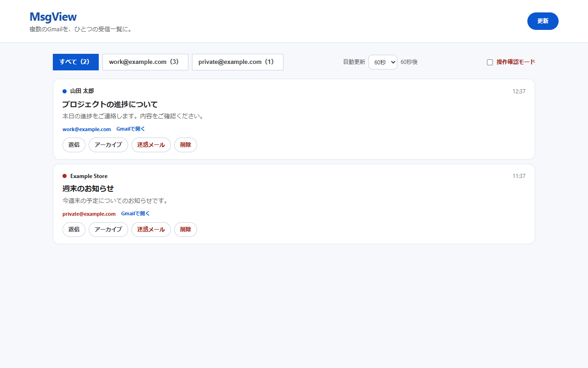Image resolution: width=588 pixels, height=368 pixels.
Task: Enable the 操作確認モード checkbox
Action: [x=490, y=62]
